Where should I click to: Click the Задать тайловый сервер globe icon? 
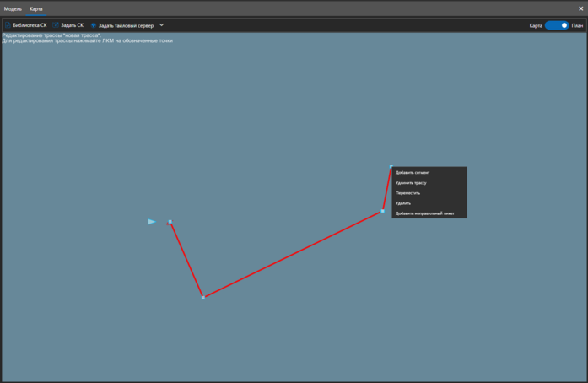pyautogui.click(x=94, y=25)
